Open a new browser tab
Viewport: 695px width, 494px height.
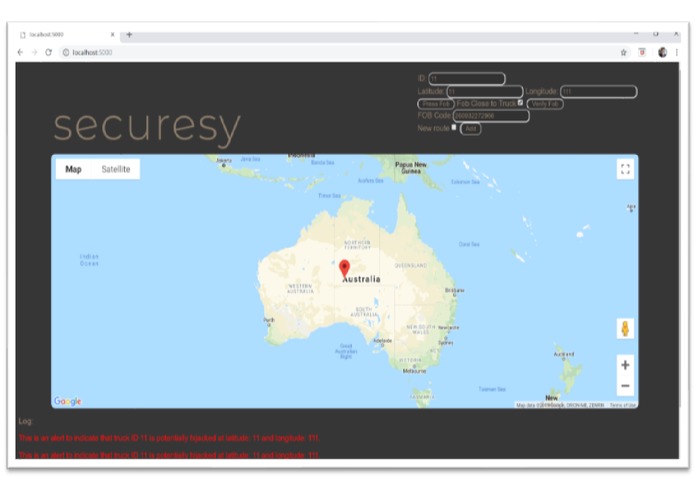(129, 34)
